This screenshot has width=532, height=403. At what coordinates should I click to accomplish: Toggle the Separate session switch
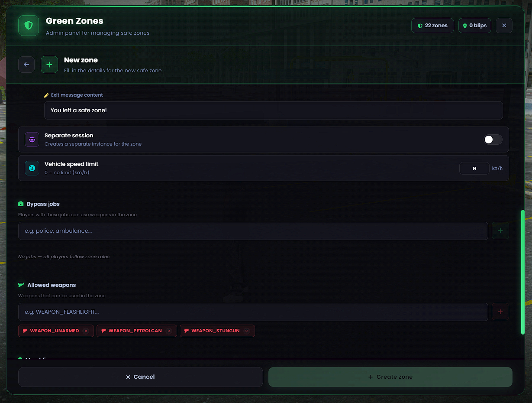[493, 140]
